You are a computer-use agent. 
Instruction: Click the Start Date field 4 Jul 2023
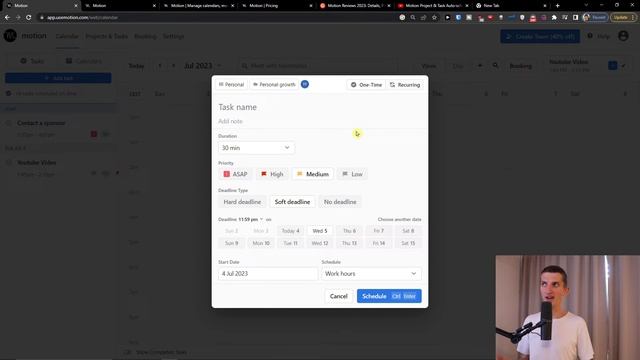pyautogui.click(x=268, y=273)
